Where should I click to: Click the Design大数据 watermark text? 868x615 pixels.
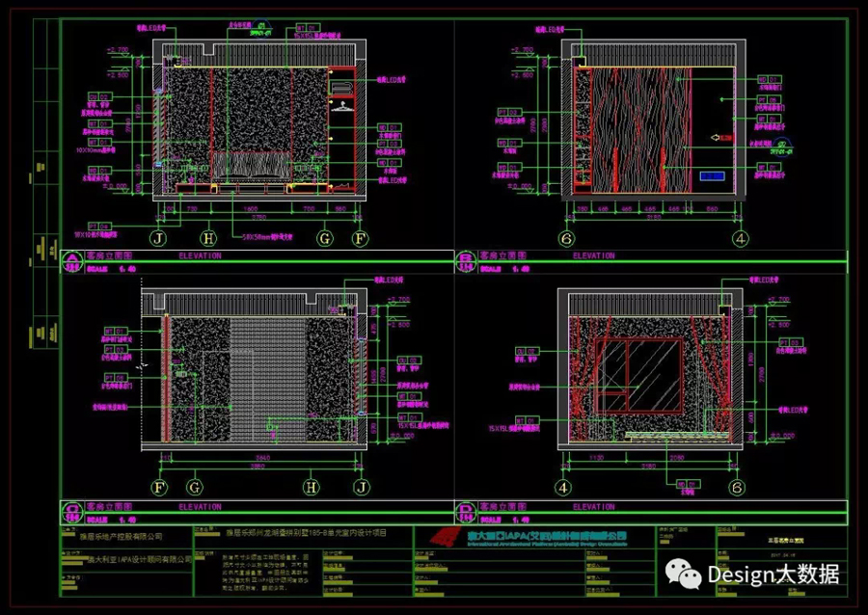tap(772, 575)
